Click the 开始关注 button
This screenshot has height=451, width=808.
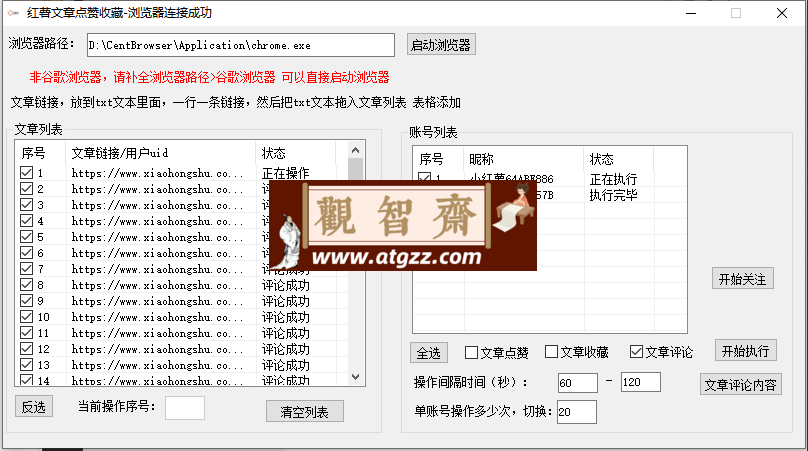(x=743, y=279)
